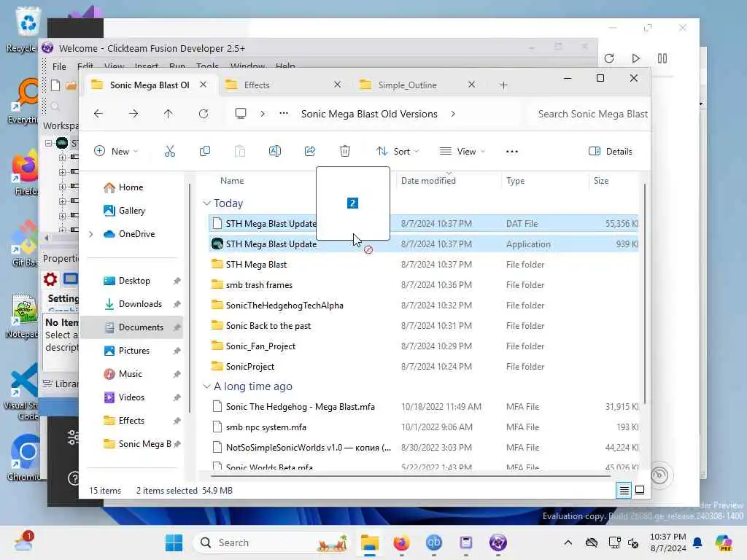Open Desktop quick access folder
This screenshot has height=560, width=747.
[134, 281]
